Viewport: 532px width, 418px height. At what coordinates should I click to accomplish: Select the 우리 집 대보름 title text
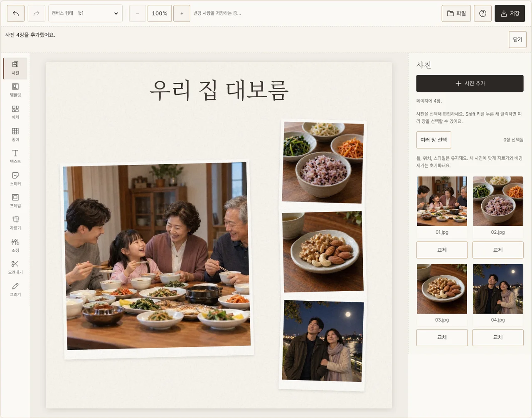219,90
